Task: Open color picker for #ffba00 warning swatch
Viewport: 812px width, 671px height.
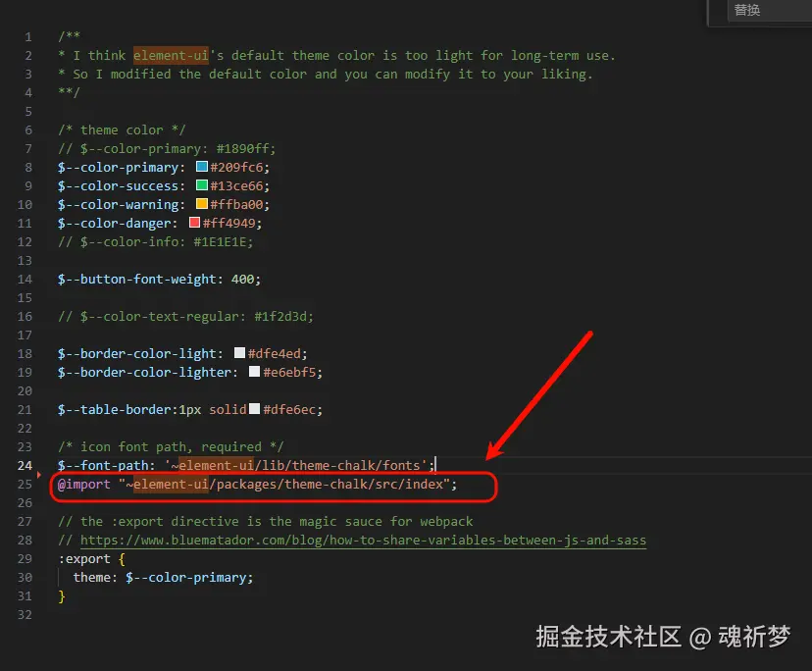Action: (x=202, y=204)
